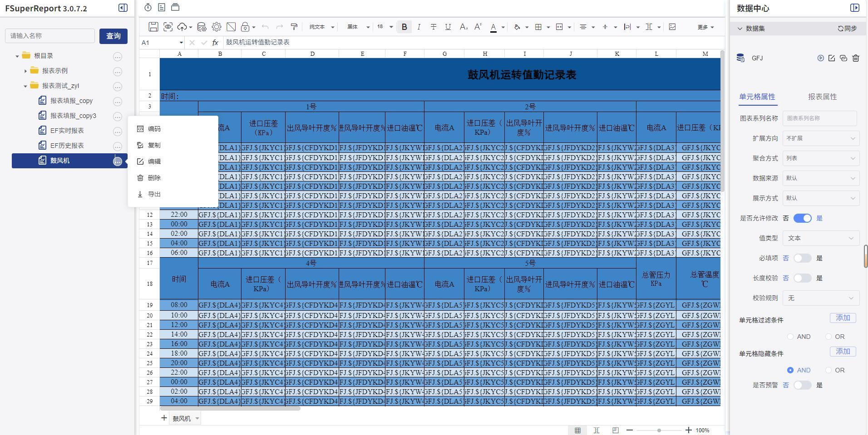Choose 导出 from the context menu

[x=154, y=194]
